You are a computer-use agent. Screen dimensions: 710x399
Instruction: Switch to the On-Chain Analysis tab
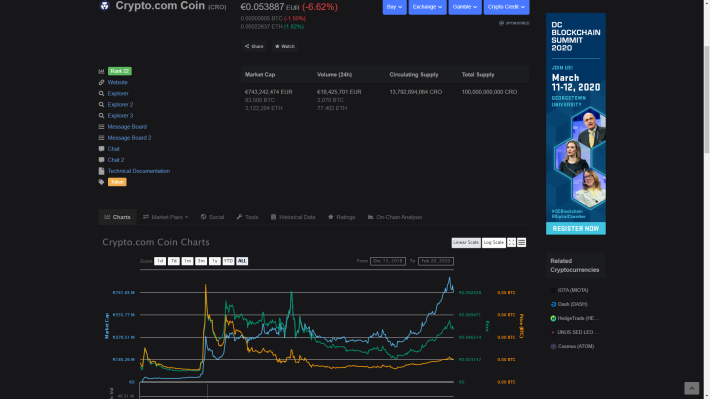pyautogui.click(x=395, y=217)
